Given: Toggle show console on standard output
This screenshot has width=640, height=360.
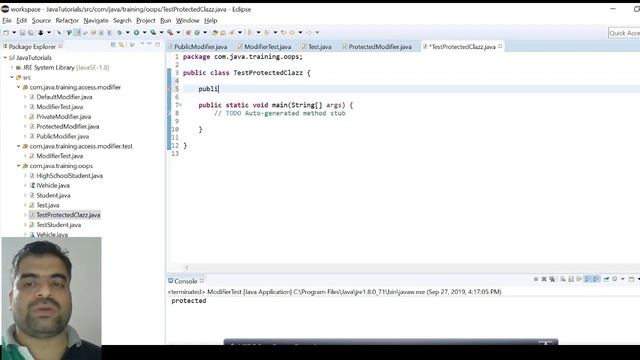Looking at the screenshot, I should point(588,279).
